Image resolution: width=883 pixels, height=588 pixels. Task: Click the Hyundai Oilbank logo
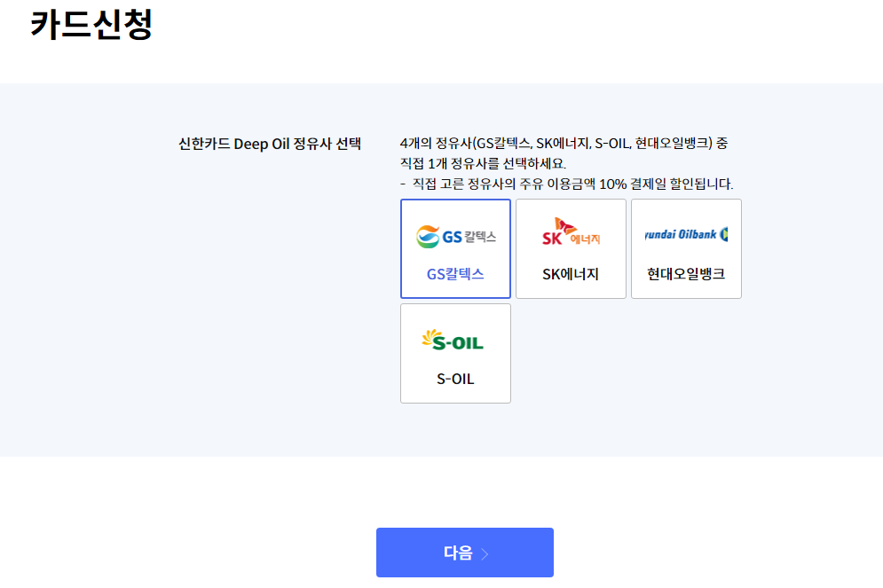686,234
